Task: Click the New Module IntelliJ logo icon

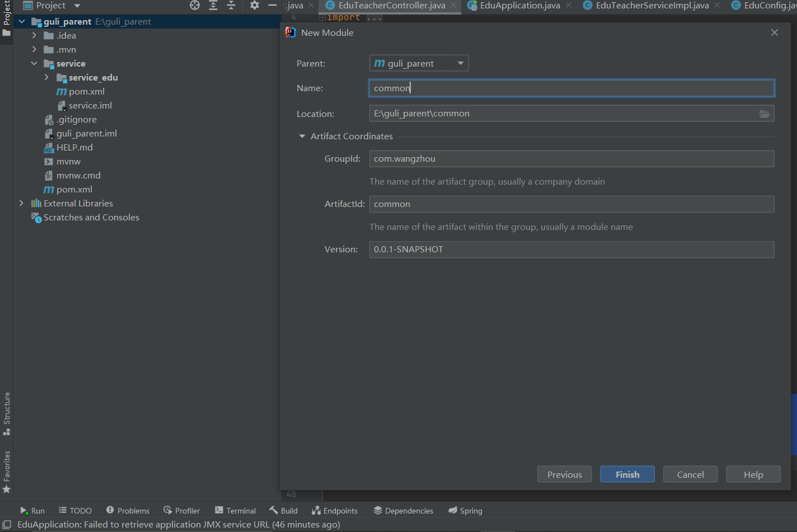Action: pos(290,32)
